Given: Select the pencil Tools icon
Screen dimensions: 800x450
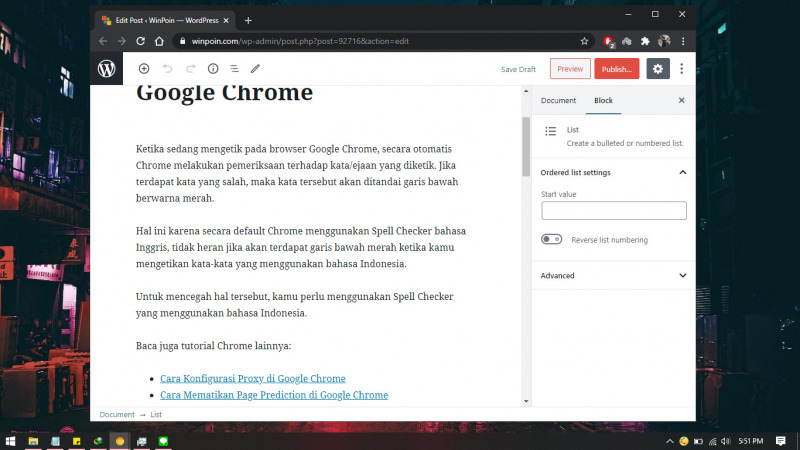Looking at the screenshot, I should [x=255, y=68].
